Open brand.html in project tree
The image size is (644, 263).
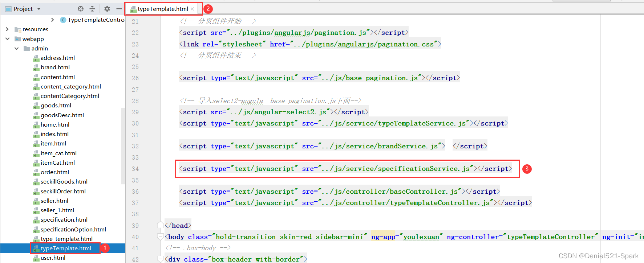click(x=55, y=67)
